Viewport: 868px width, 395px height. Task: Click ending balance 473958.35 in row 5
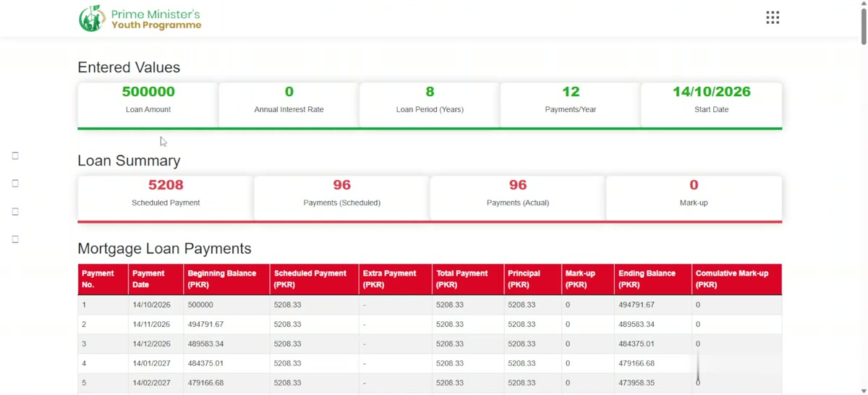coord(637,383)
